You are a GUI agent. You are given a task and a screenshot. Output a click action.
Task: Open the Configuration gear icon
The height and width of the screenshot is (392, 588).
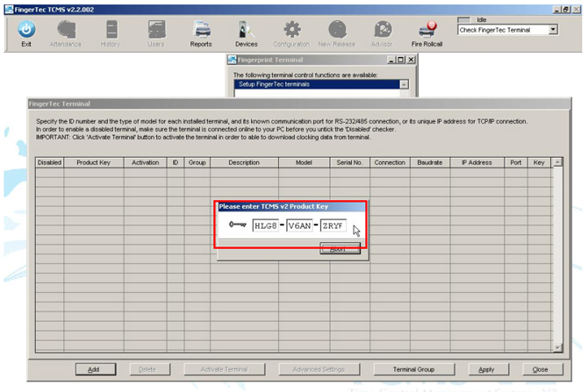point(291,30)
